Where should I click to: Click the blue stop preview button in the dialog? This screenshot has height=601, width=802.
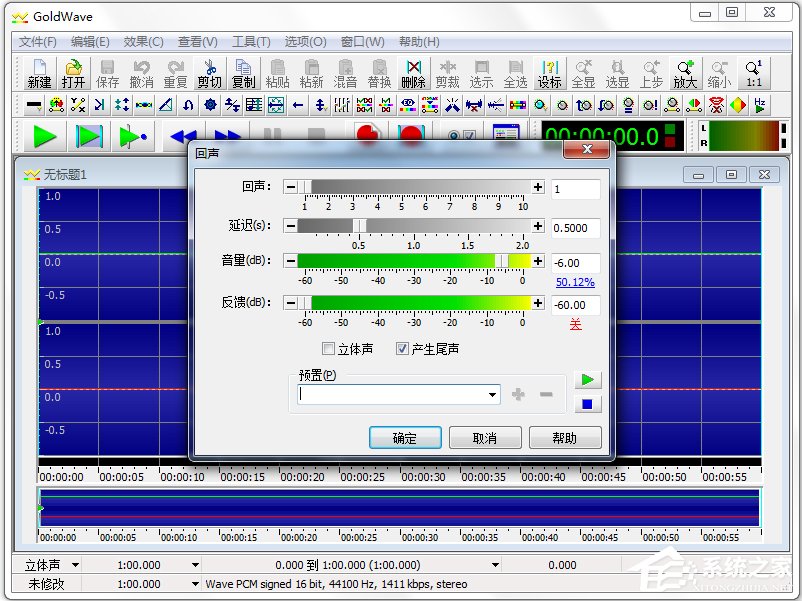(x=588, y=404)
